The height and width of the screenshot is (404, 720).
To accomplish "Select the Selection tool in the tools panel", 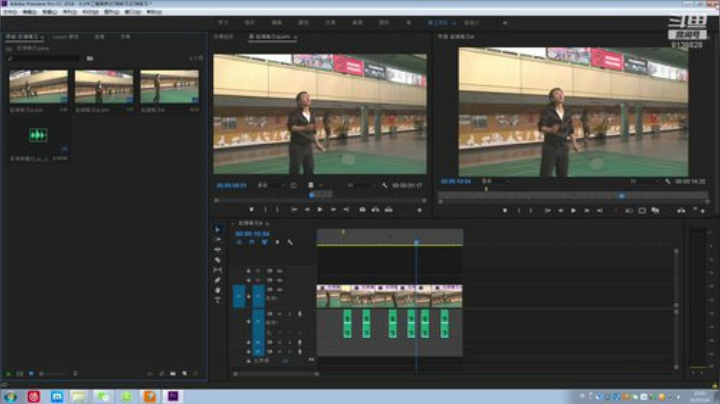I will click(x=218, y=230).
